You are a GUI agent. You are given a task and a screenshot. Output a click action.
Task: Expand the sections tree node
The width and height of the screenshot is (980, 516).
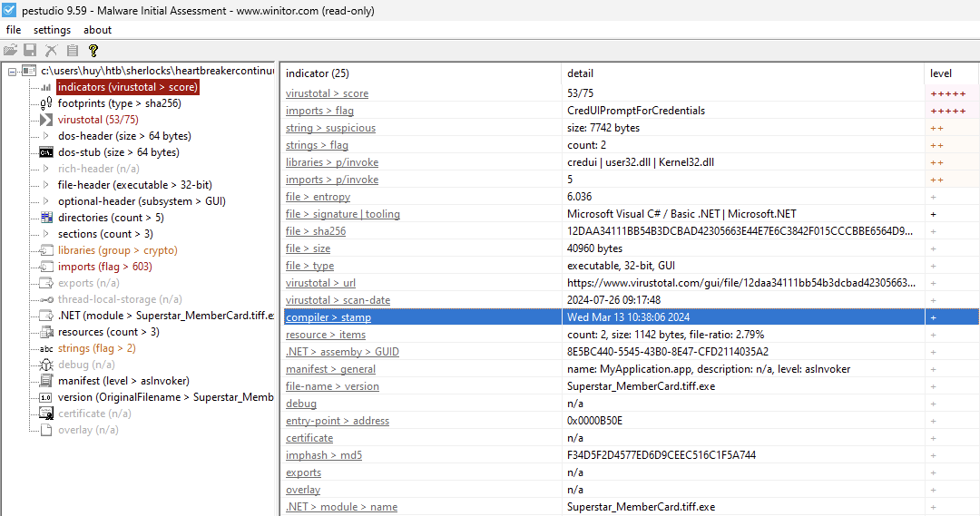46,234
